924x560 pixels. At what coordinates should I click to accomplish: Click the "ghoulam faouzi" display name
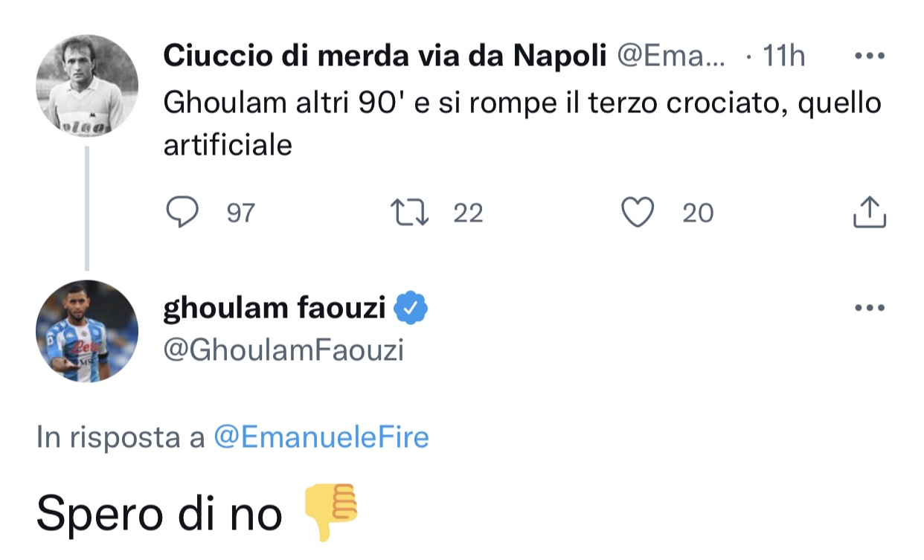click(x=274, y=306)
